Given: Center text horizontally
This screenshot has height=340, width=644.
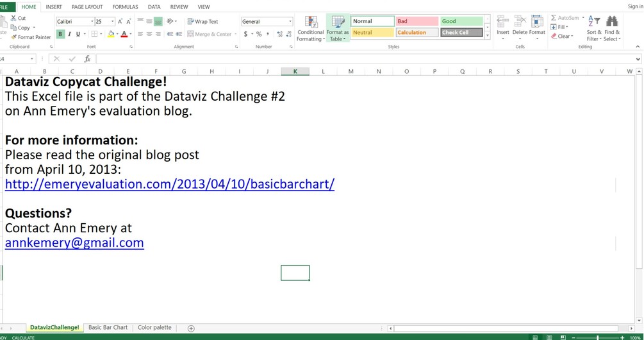Looking at the screenshot, I should tap(149, 34).
